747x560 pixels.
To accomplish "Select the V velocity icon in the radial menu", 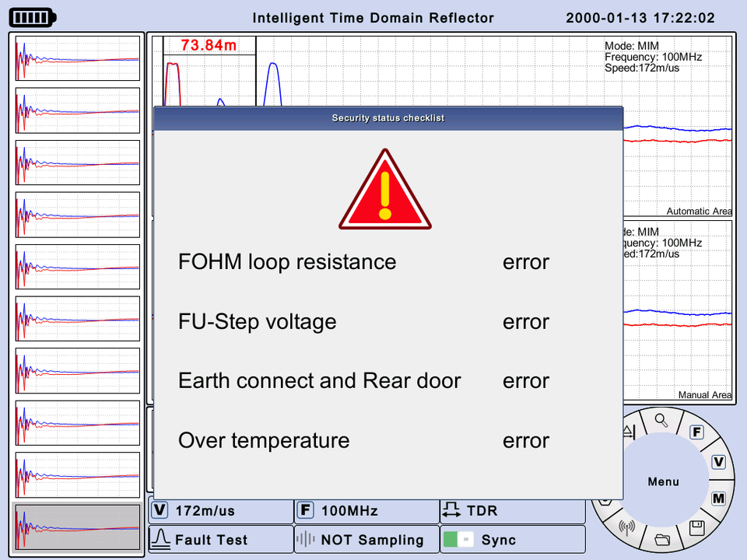I will point(718,462).
